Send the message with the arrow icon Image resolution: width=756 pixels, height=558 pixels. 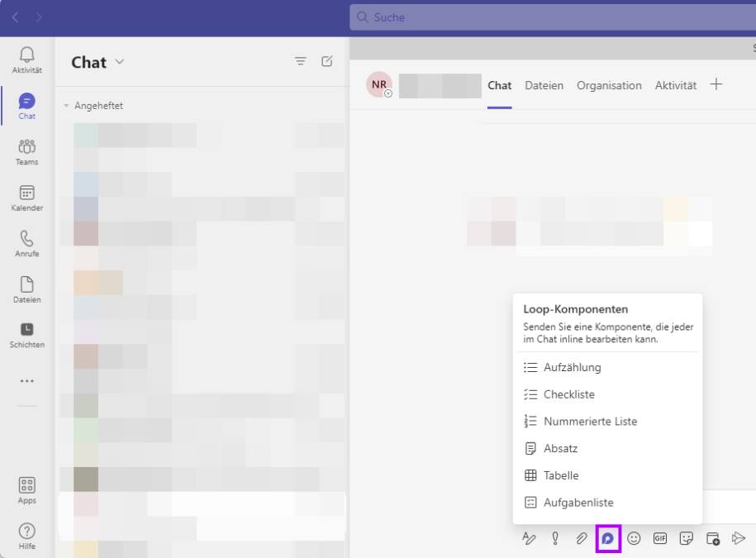pyautogui.click(x=738, y=537)
